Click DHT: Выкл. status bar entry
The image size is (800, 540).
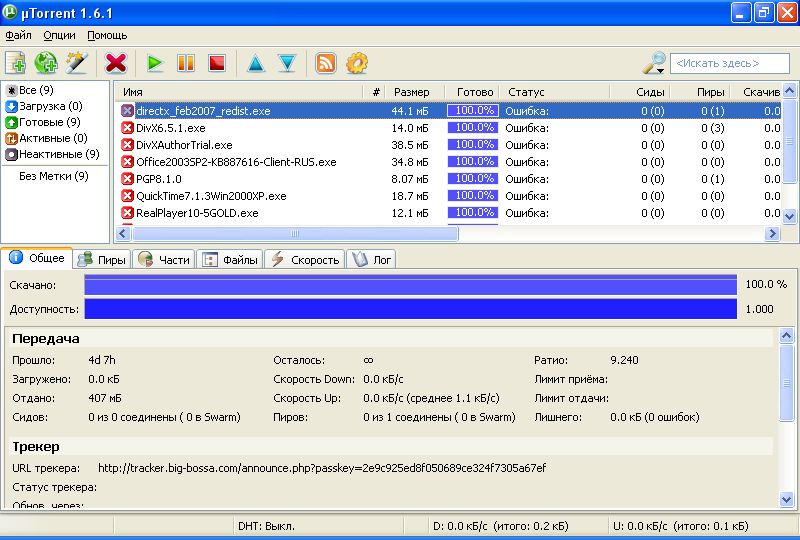pyautogui.click(x=266, y=526)
